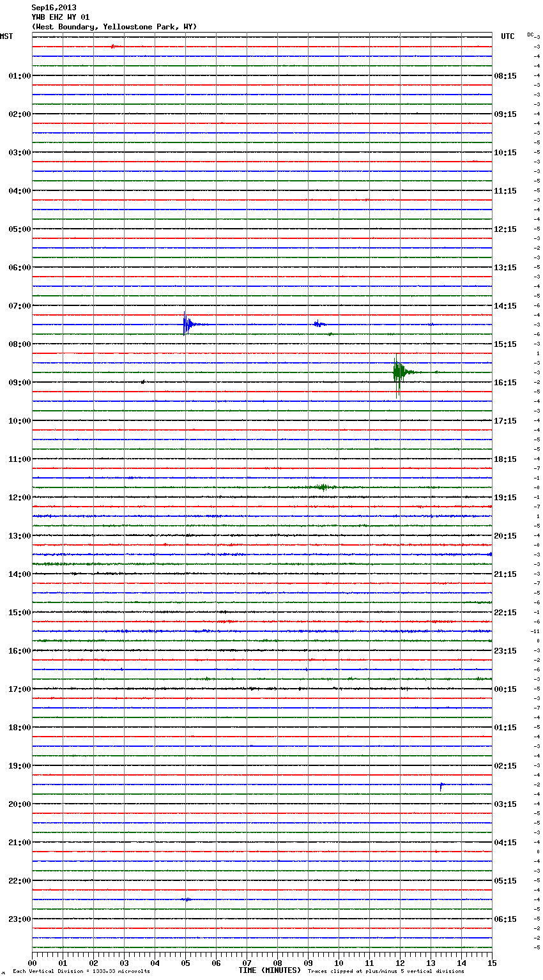Click the smaller blue event near minute 9 on the 07:30 trace
Screen dimensions: 543x980
click(319, 324)
